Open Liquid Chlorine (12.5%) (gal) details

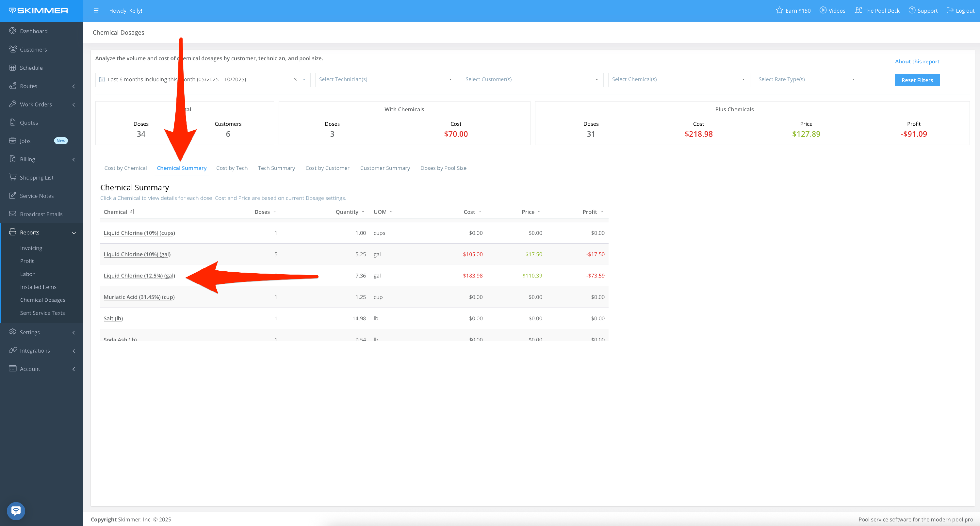[x=139, y=276]
